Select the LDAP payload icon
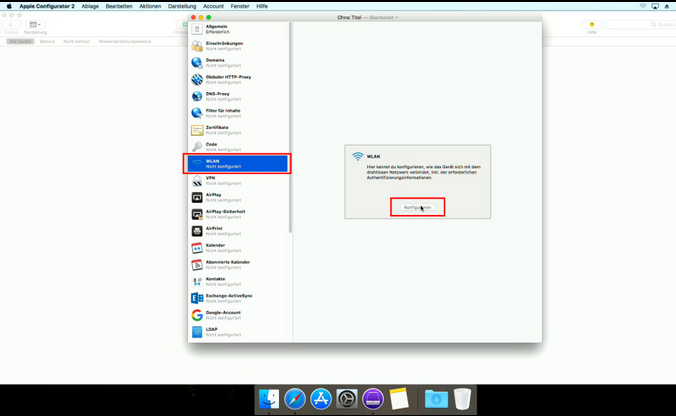 [x=197, y=332]
